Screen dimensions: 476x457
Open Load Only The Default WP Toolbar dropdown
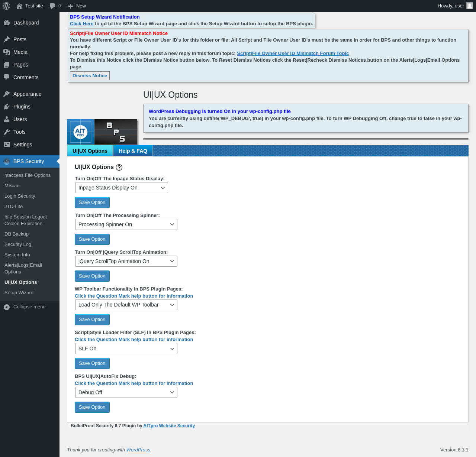pos(126,305)
